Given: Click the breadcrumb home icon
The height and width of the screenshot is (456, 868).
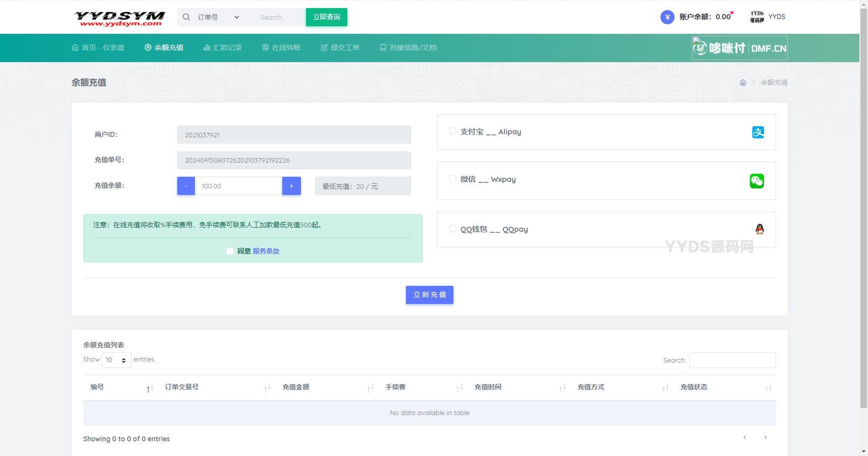Looking at the screenshot, I should (x=743, y=83).
